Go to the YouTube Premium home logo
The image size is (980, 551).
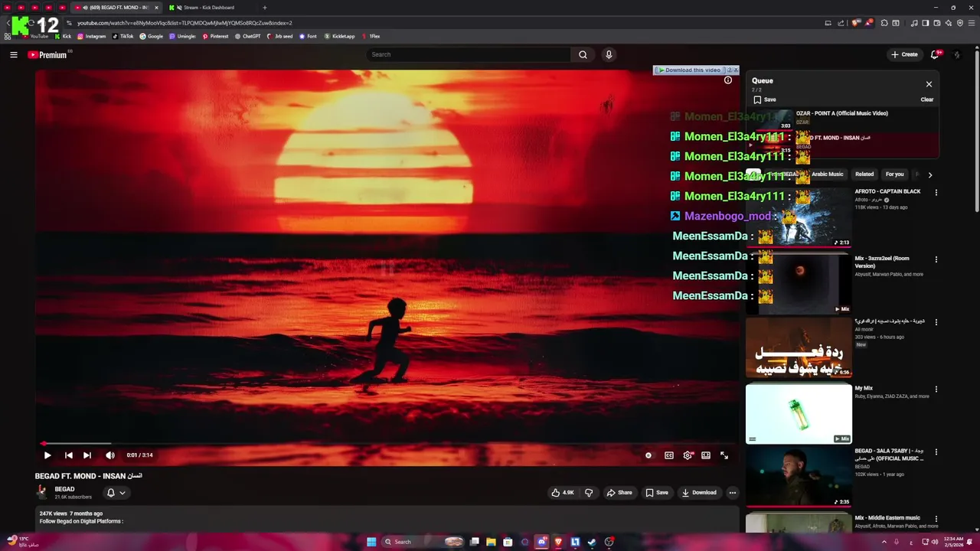[x=47, y=54]
